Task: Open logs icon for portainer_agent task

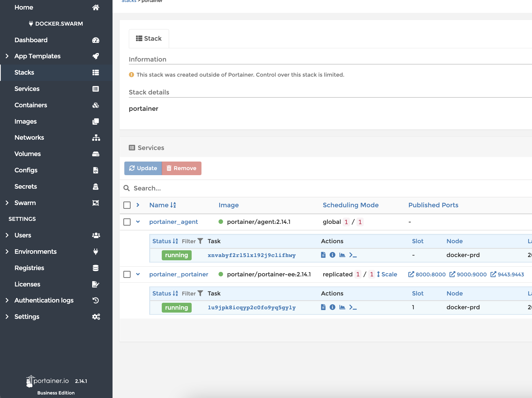Action: click(x=323, y=255)
